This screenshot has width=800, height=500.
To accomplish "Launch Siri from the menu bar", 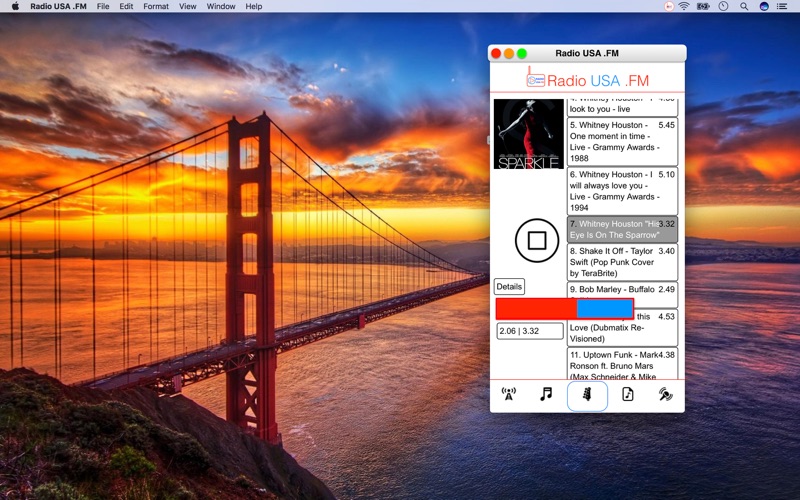I will (x=764, y=6).
